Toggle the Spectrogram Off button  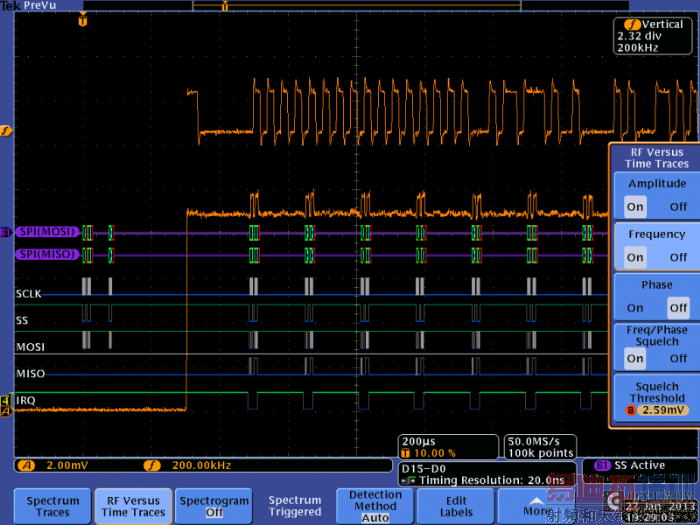tap(214, 506)
